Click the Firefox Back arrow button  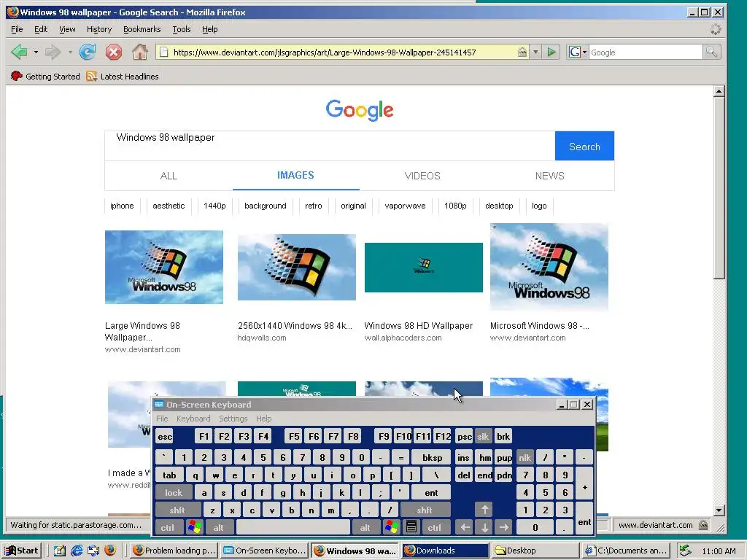pos(19,52)
